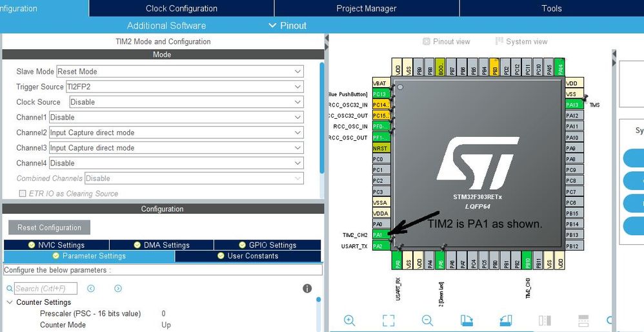Click the Mode panel vertical scrollbar
Screen dimensions: 644x332
tap(322, 118)
